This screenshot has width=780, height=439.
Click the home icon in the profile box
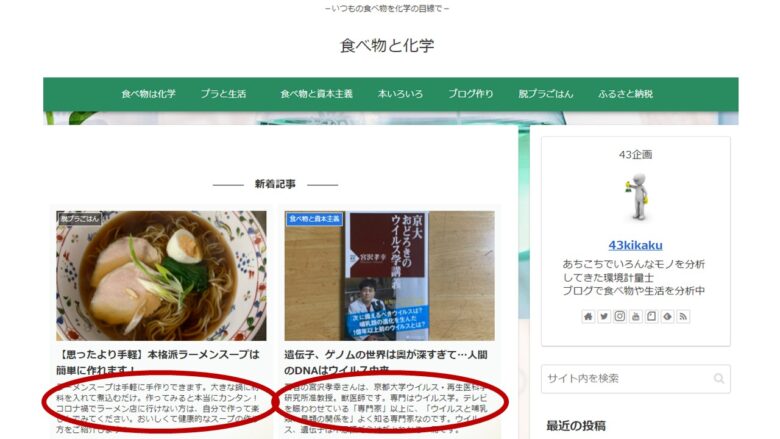pyautogui.click(x=588, y=317)
